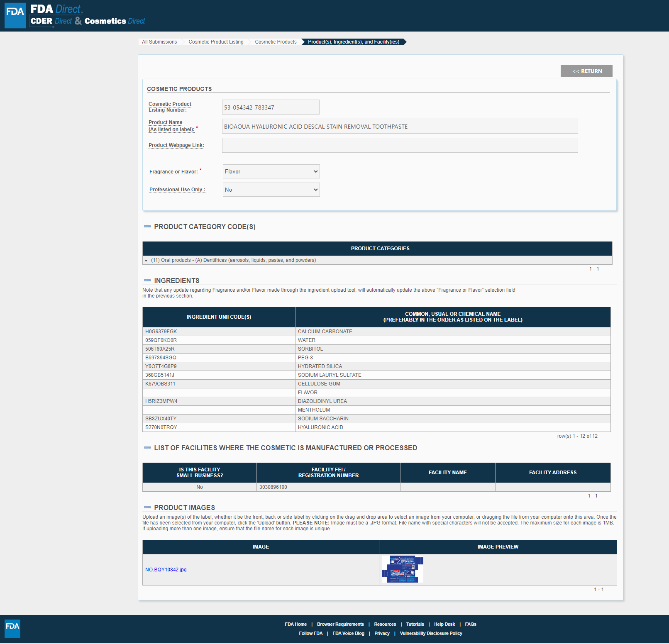Click the toothpaste label image preview
Screen dimensions: 669x644
coord(402,569)
